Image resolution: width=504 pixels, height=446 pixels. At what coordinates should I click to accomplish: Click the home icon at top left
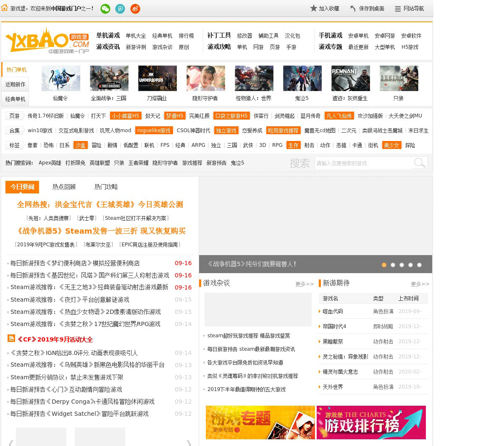coord(5,8)
